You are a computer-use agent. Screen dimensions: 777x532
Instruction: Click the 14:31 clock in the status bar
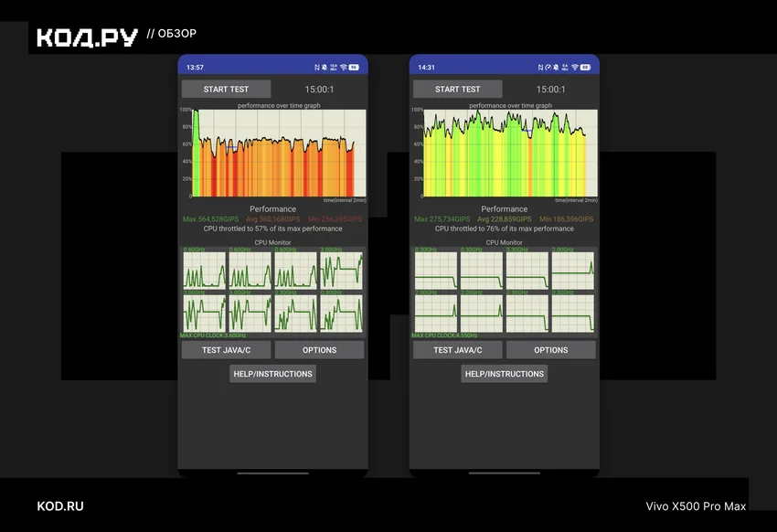pyautogui.click(x=426, y=68)
